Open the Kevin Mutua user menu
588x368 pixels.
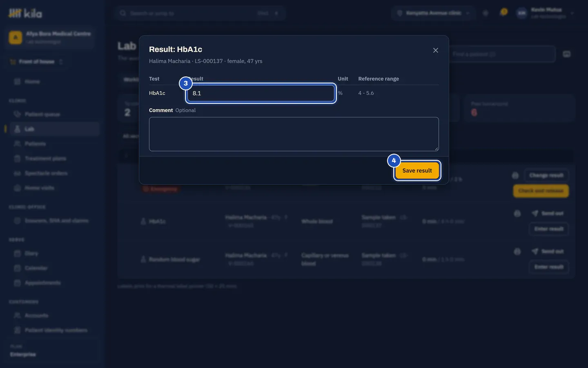(545, 13)
